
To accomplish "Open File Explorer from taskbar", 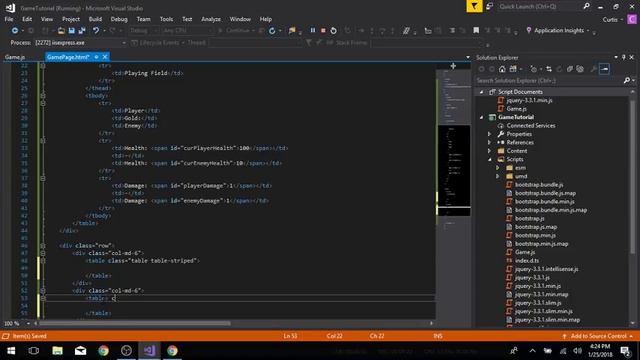I will (x=57, y=351).
